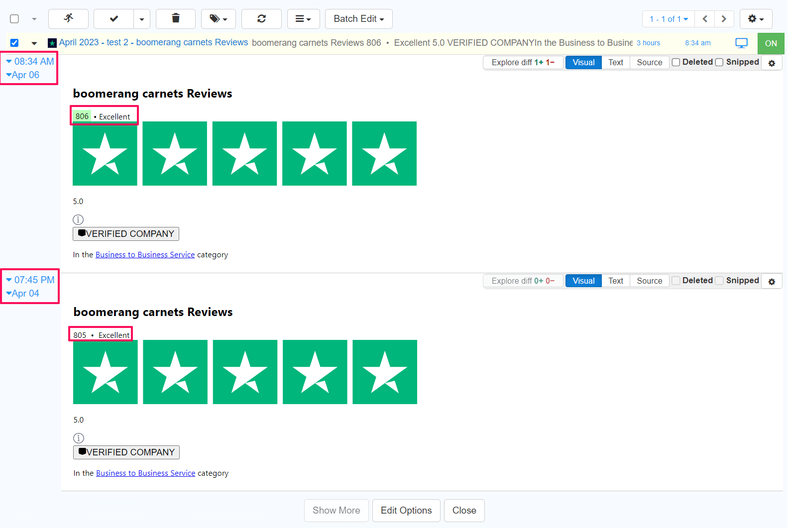Open the Batch Edit dropdown
The image size is (789, 532).
tap(358, 19)
